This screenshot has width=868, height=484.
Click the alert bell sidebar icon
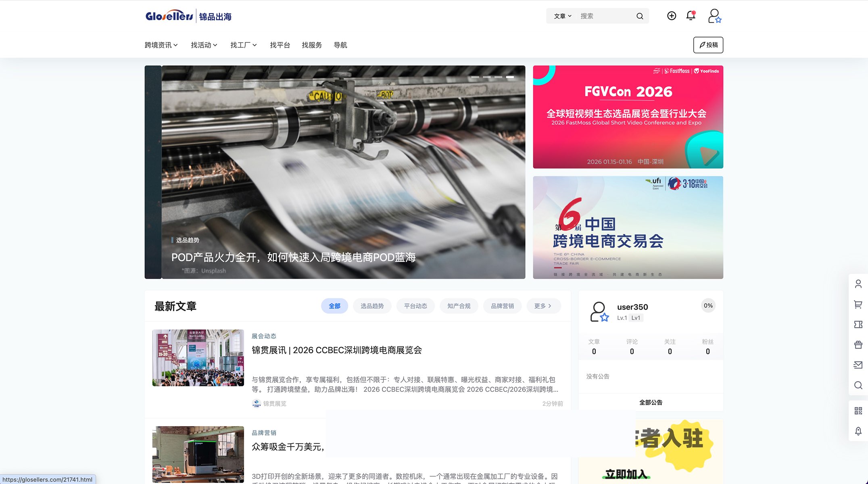click(x=858, y=431)
